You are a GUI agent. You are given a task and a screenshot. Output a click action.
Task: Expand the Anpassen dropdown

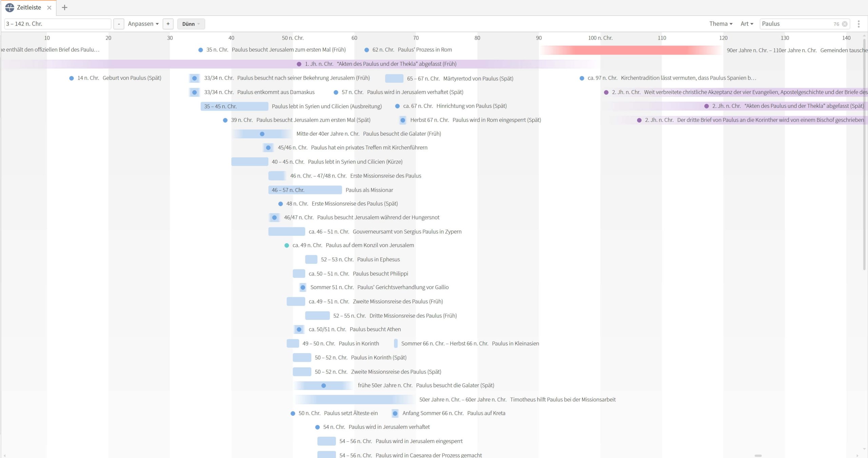pos(143,24)
